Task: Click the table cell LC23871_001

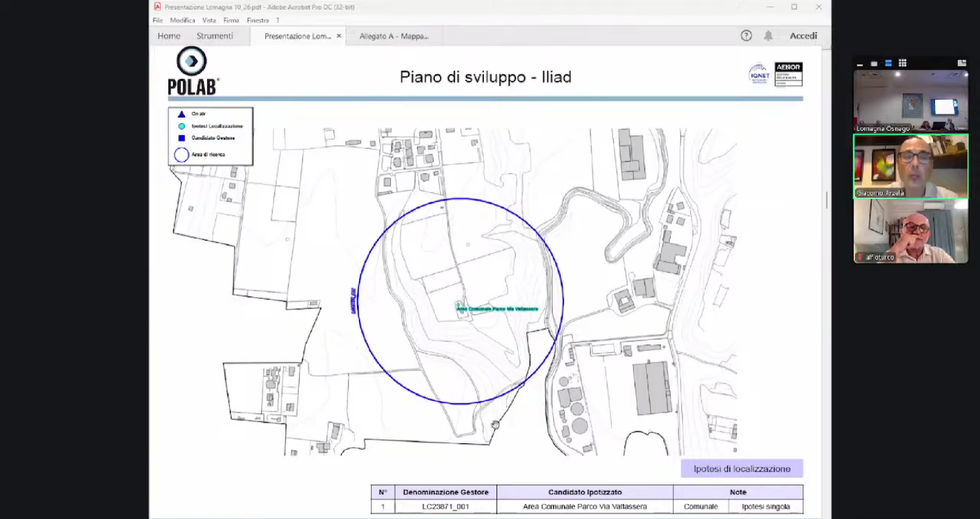Action: pos(445,506)
